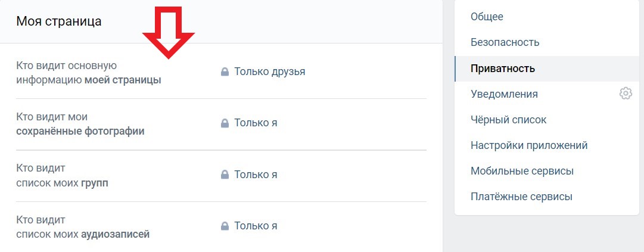
Task: Select the "Приватность" menu item
Action: [503, 69]
